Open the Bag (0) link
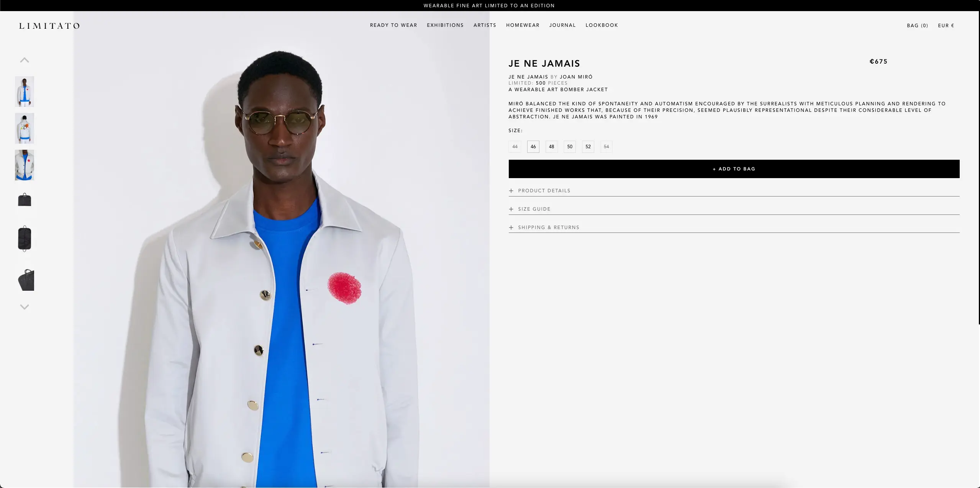This screenshot has height=488, width=980. point(917,26)
